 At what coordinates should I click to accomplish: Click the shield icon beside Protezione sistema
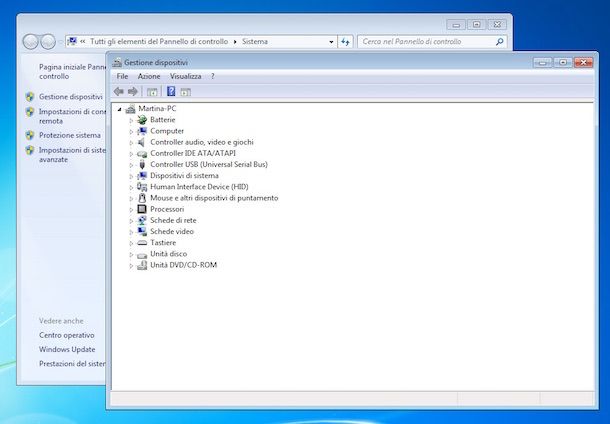click(x=30, y=135)
